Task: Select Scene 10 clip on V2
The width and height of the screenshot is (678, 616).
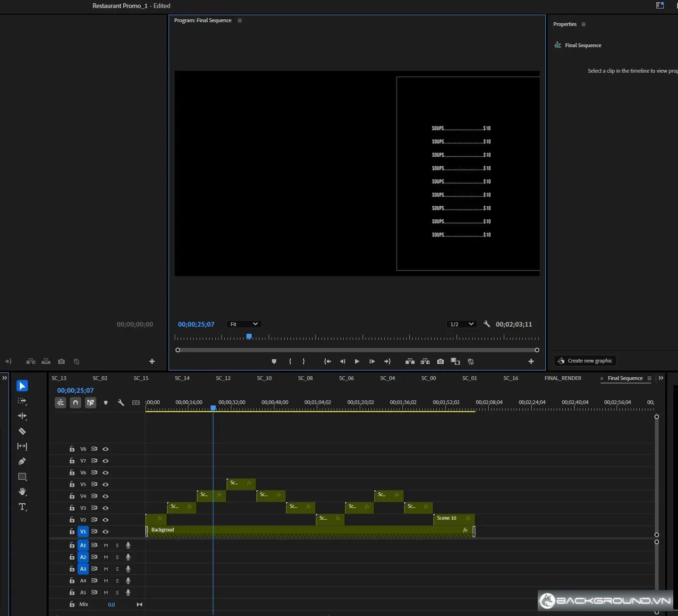Action: 454,520
